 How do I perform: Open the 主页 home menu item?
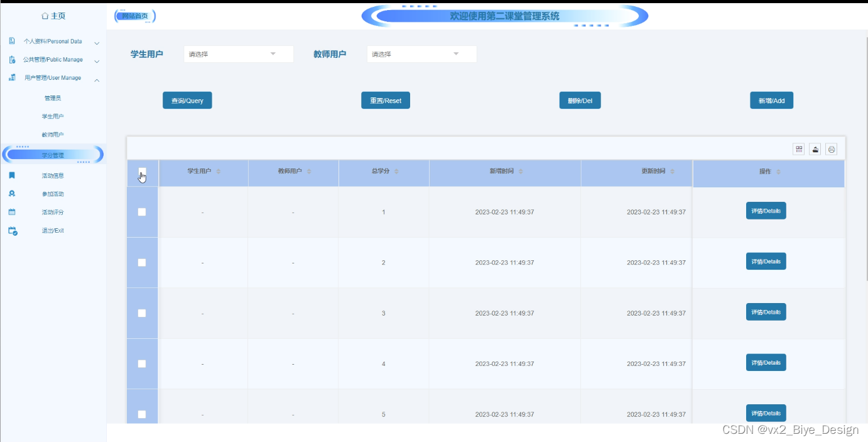click(53, 16)
